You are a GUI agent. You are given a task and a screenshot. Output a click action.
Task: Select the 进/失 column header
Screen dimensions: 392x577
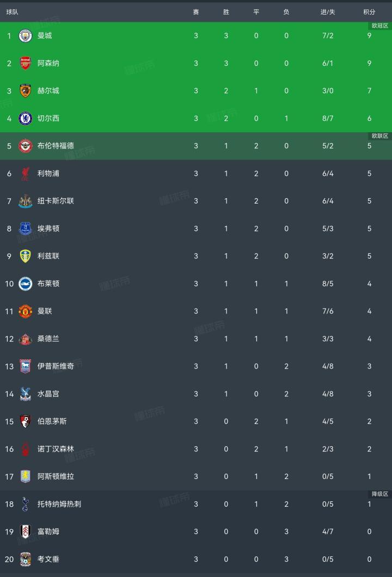pos(328,12)
